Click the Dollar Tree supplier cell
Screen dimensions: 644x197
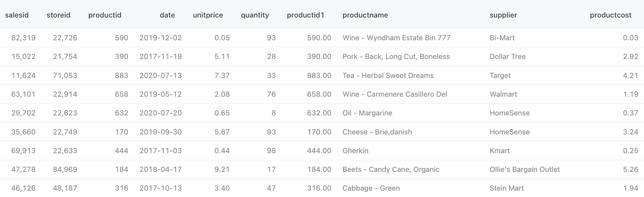[508, 57]
